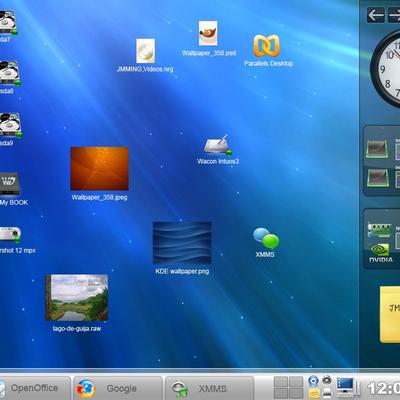Click the analog clock widget

point(386,69)
